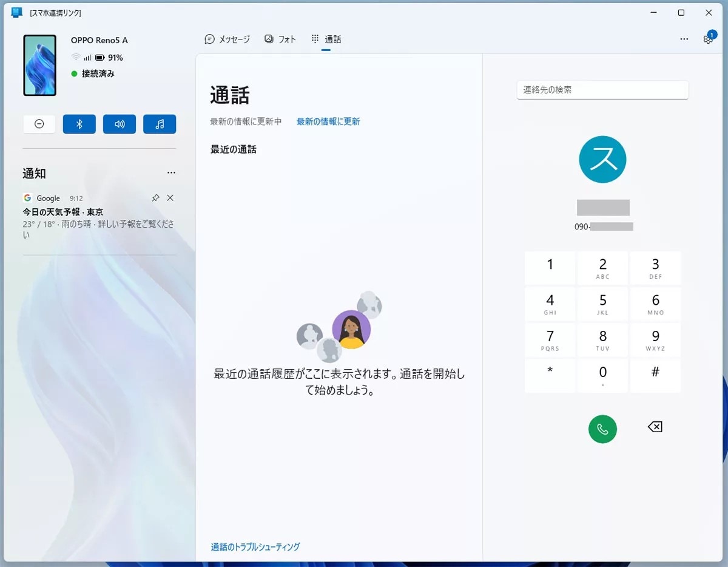Dial keypad number 9 WXYZ
This screenshot has height=567, width=728.
click(x=655, y=340)
